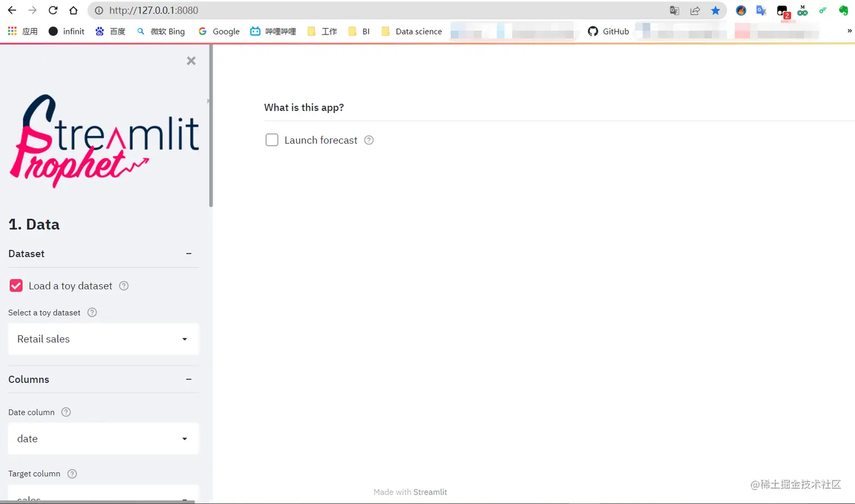Go back to the previous page
The height and width of the screenshot is (504, 855).
click(x=12, y=10)
